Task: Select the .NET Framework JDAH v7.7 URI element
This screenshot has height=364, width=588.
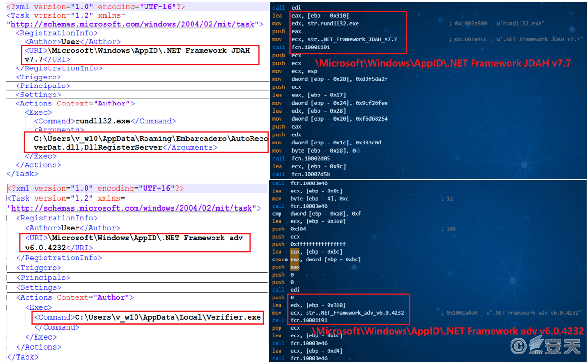Action: (141, 55)
